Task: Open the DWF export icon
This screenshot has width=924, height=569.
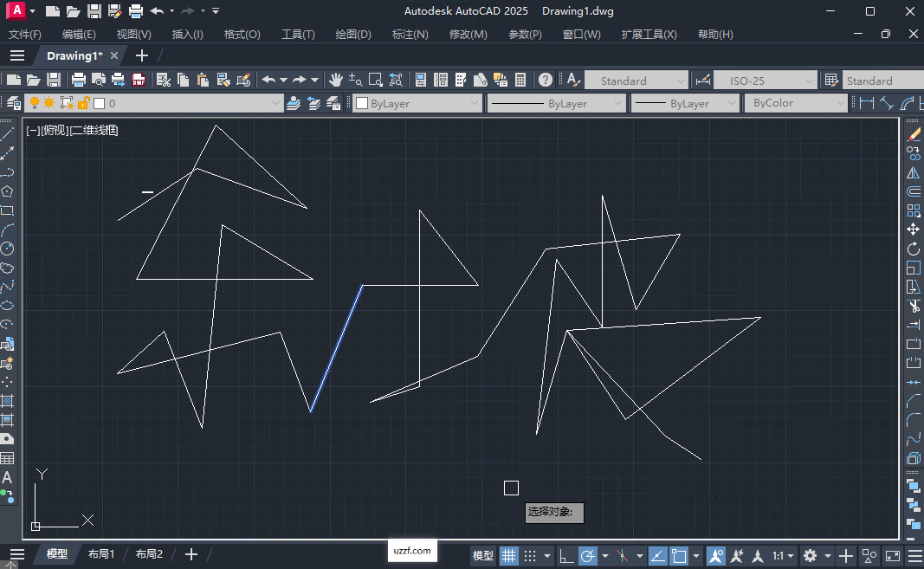Action: (x=138, y=80)
